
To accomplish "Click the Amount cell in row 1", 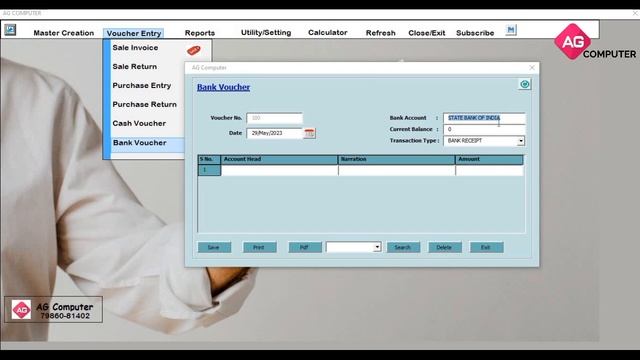I will pyautogui.click(x=489, y=170).
